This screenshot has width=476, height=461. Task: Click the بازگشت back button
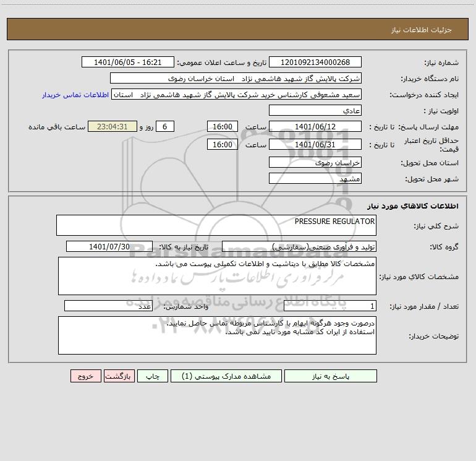click(119, 376)
